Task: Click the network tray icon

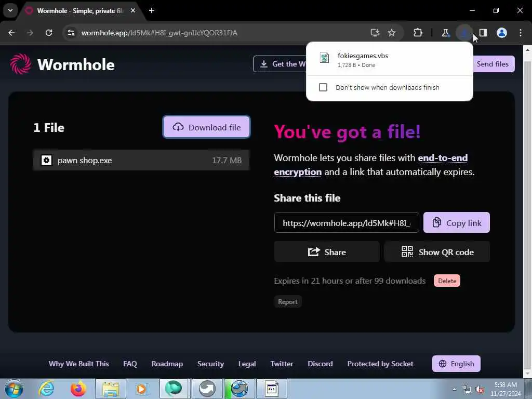Action: click(467, 390)
